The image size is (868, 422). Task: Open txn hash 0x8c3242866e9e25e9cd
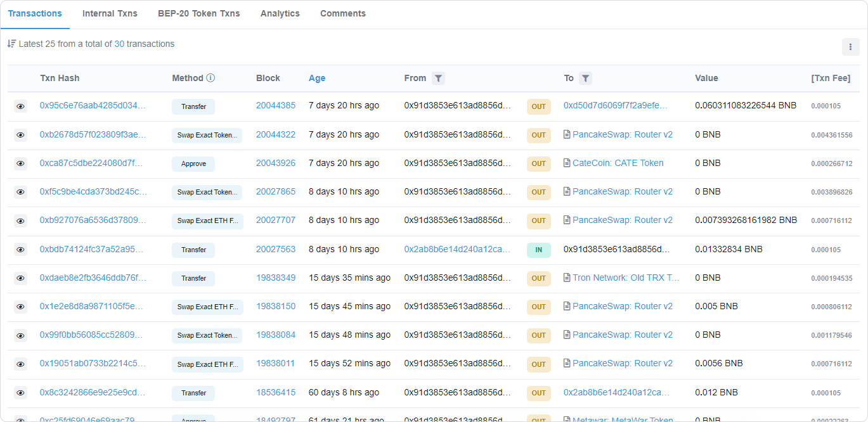point(93,392)
